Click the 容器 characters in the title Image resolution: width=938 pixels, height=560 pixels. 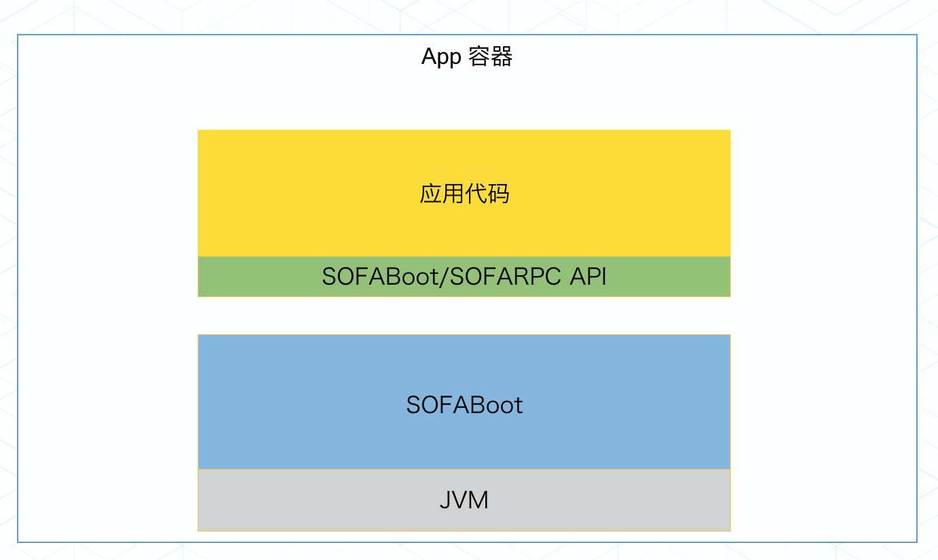click(x=491, y=56)
